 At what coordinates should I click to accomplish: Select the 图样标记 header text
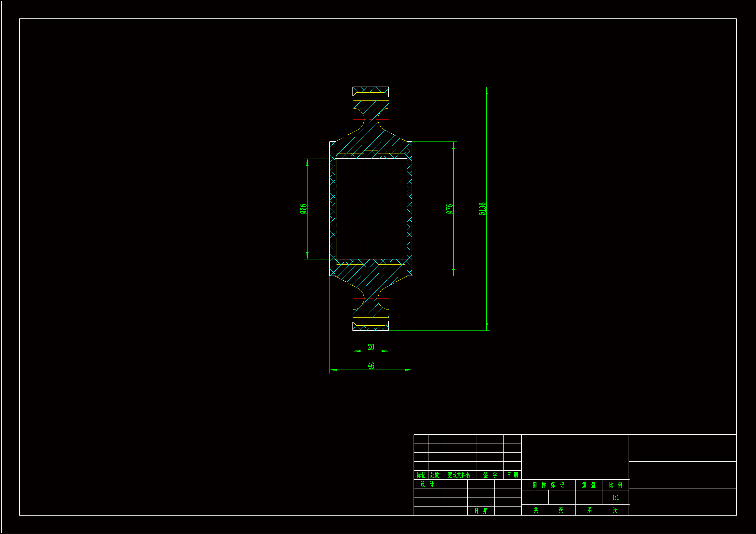[548, 485]
